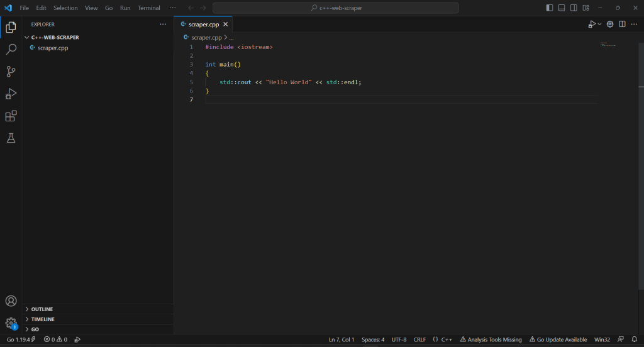Open the Terminal menu
644x347 pixels.
pos(149,8)
